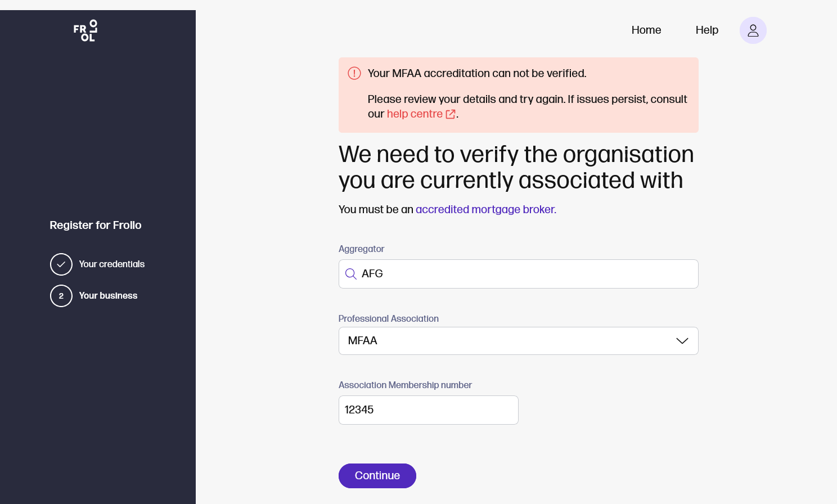Open the Help menu item
This screenshot has width=837, height=504.
706,30
